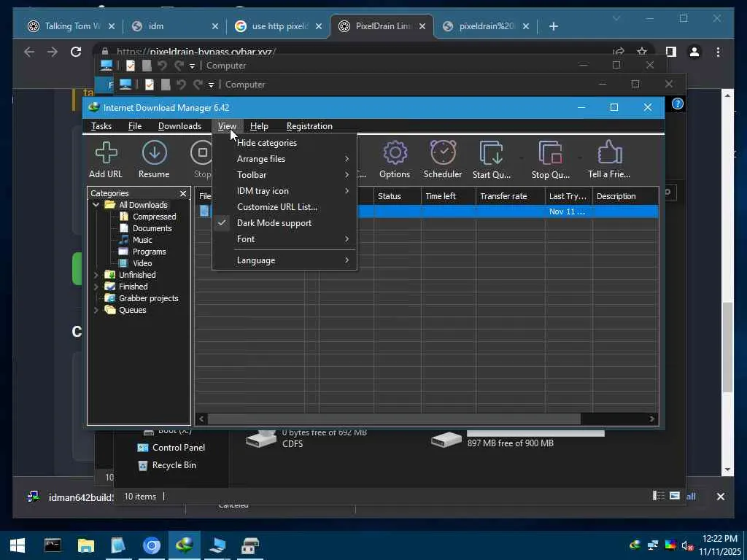Click the download list horizontal scrollbar thumb

(394, 419)
